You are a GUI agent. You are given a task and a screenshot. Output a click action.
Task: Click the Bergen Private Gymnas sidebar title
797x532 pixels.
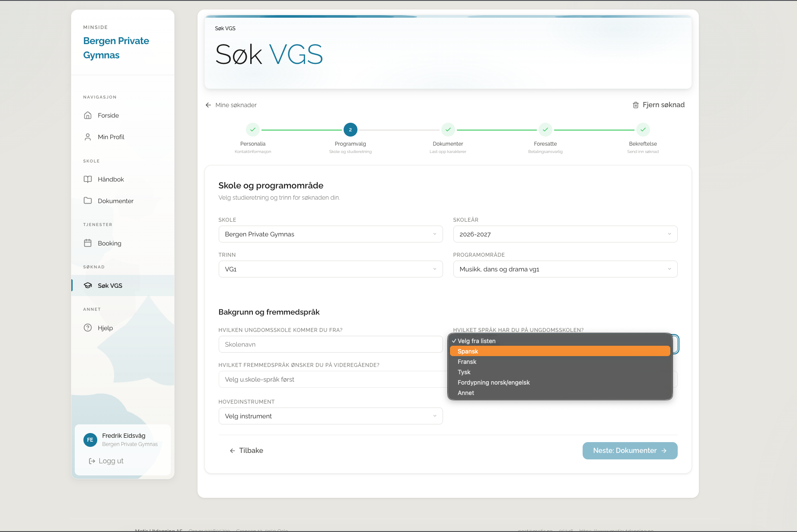point(116,48)
